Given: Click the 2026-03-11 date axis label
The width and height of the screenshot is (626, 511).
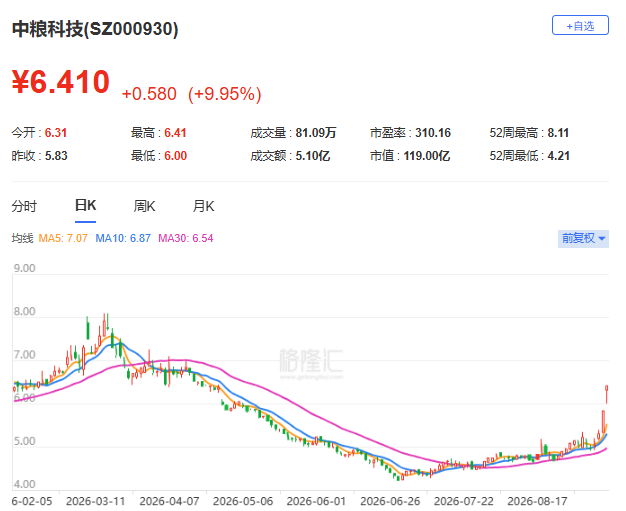Looking at the screenshot, I should (x=95, y=501).
